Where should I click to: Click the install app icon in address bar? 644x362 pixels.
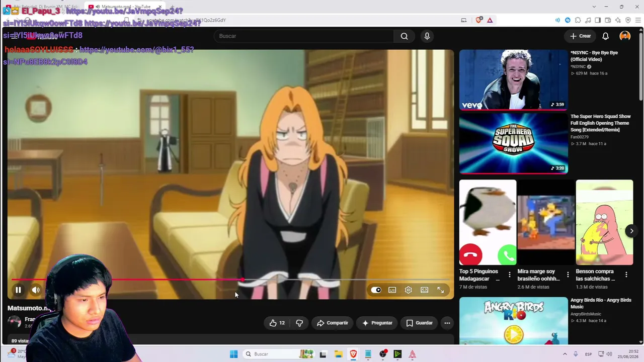click(x=463, y=20)
